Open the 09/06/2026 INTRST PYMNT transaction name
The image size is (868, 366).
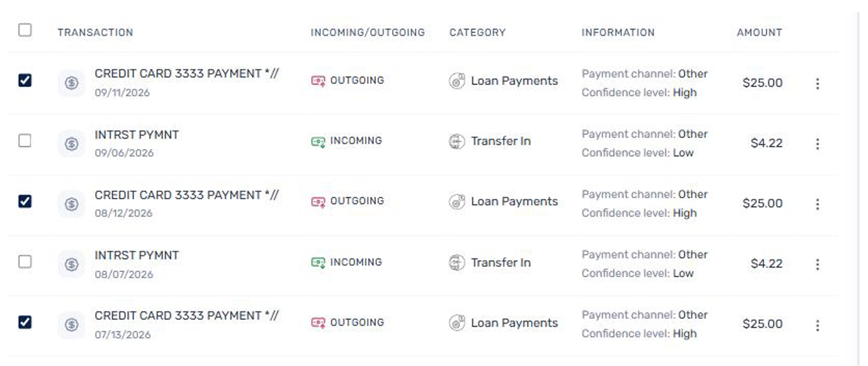(x=137, y=135)
